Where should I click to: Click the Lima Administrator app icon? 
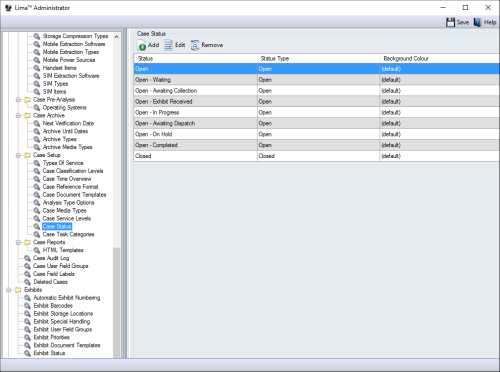point(8,8)
